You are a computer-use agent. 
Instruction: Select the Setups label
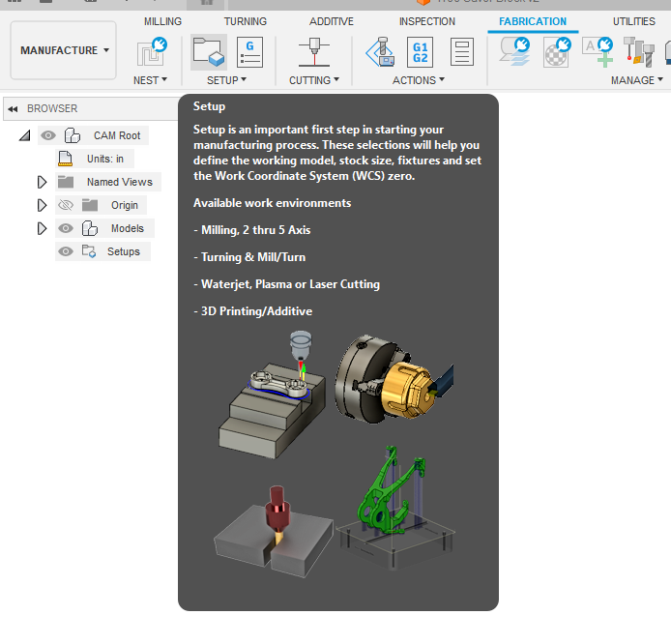tap(124, 251)
